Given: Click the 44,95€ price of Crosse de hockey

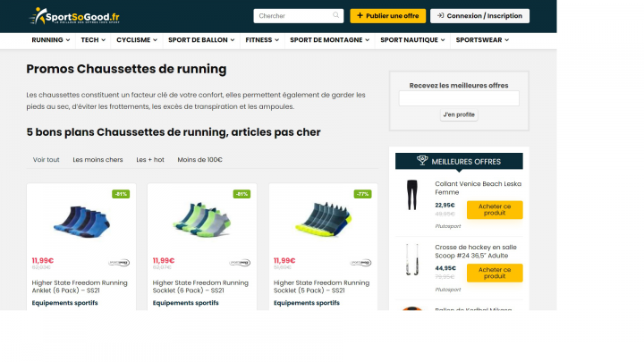Looking at the screenshot, I should point(445,268).
